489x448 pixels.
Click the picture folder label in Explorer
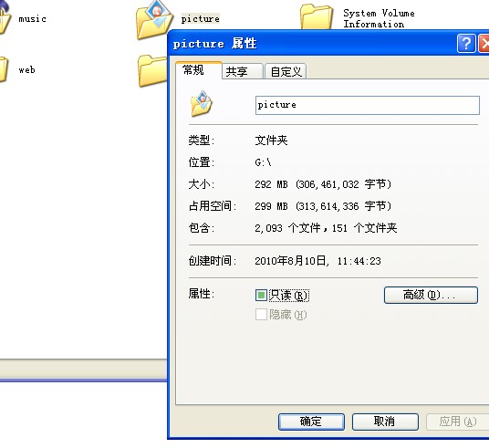click(x=201, y=18)
